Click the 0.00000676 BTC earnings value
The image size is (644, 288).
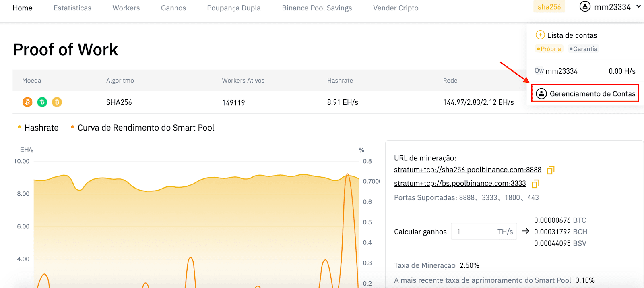[x=560, y=220]
